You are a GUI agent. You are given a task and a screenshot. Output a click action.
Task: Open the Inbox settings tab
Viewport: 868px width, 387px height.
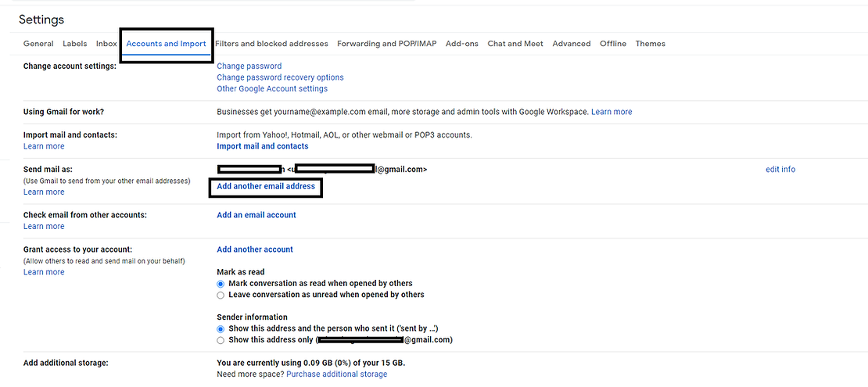point(106,44)
